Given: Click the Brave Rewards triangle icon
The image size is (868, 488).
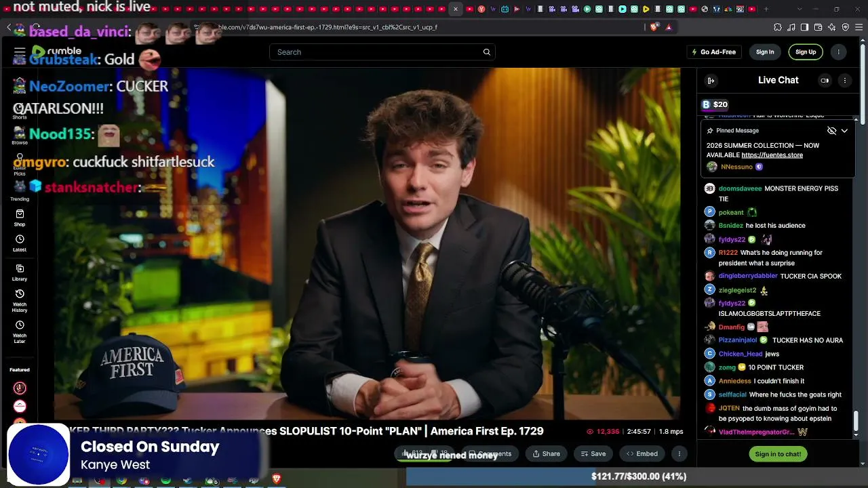Looking at the screenshot, I should pyautogui.click(x=669, y=27).
